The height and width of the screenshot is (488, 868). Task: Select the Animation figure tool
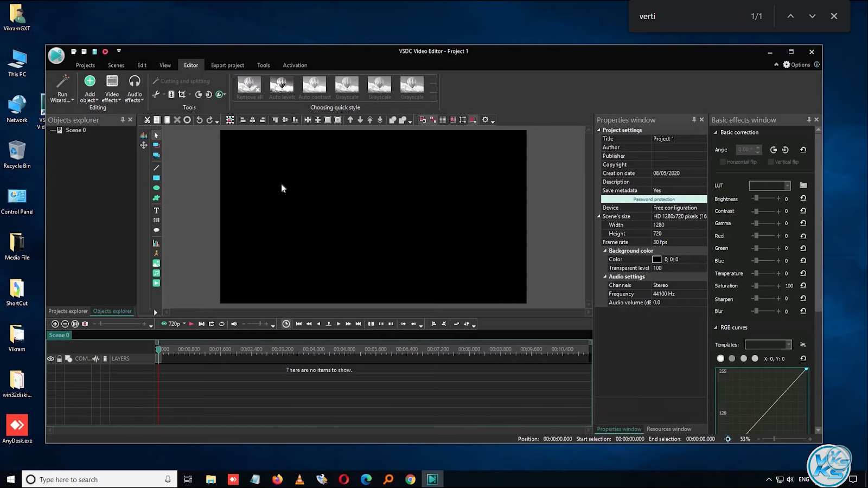pyautogui.click(x=156, y=253)
